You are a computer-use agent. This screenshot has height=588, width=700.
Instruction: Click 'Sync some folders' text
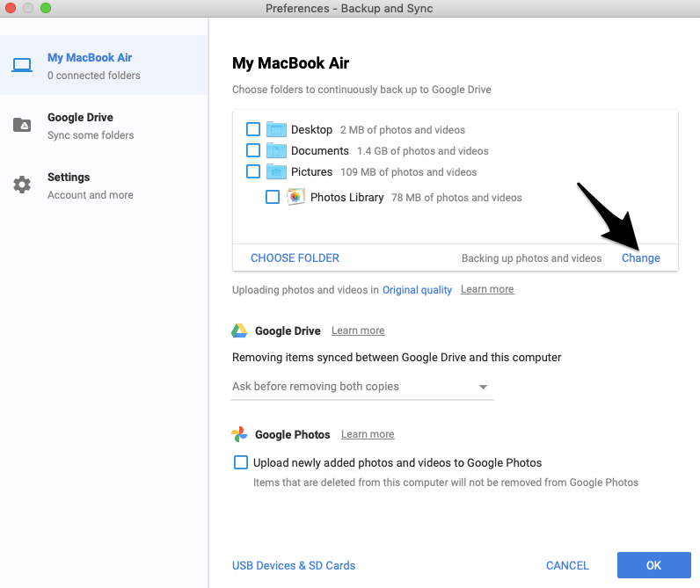(x=91, y=135)
